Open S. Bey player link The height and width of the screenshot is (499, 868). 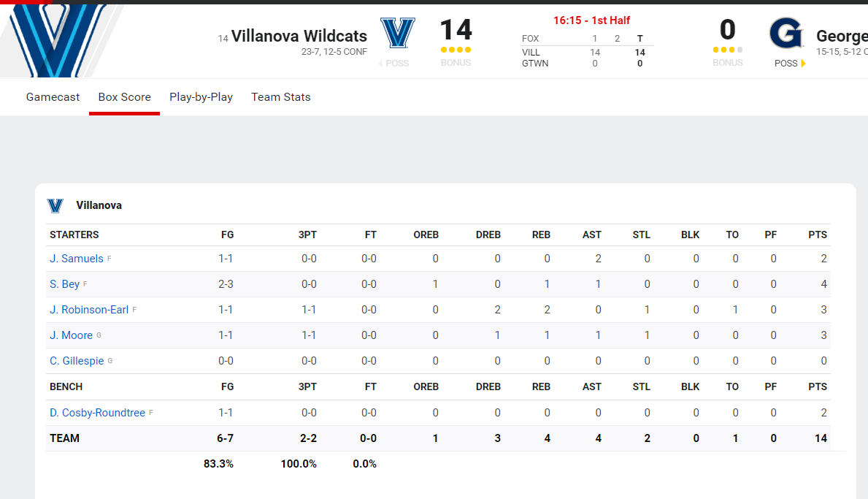coord(64,284)
